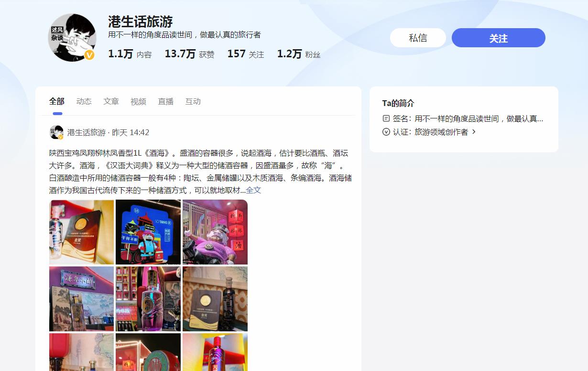Click the Ta的简介 heading
Viewport: 588px width, 371px height.
click(398, 103)
